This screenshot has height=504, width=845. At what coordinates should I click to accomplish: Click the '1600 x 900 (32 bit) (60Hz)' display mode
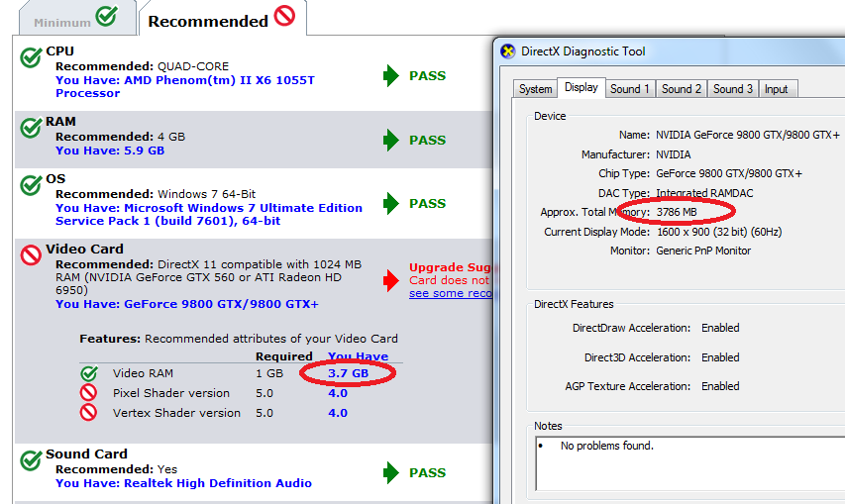click(x=719, y=232)
